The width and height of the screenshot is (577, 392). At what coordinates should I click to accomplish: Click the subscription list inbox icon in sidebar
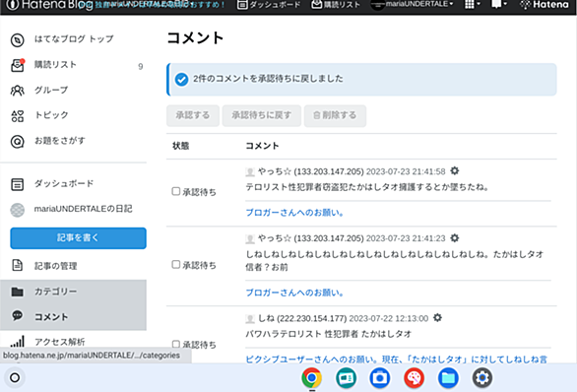(x=18, y=66)
